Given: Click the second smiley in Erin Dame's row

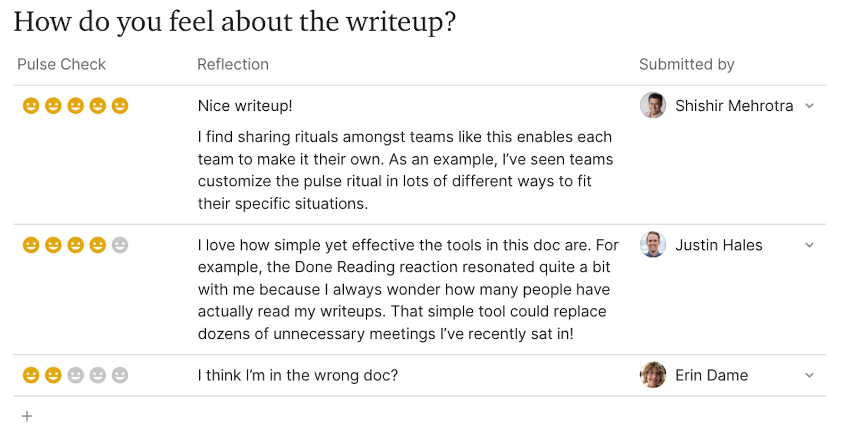Looking at the screenshot, I should (53, 375).
